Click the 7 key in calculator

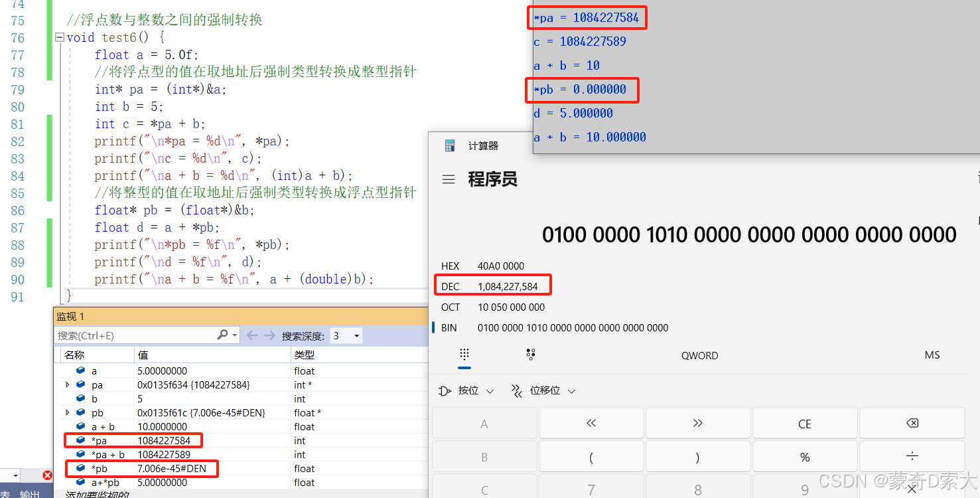click(591, 487)
